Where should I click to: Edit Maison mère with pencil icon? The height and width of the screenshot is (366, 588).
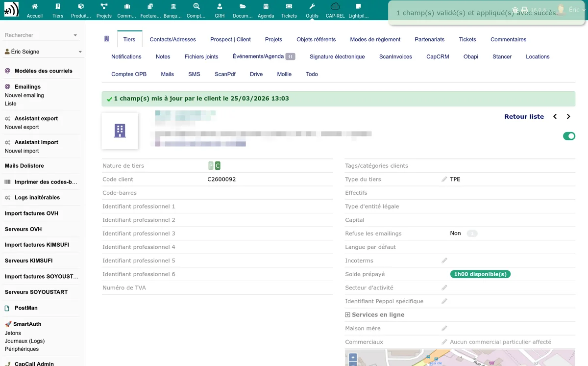[x=444, y=329]
